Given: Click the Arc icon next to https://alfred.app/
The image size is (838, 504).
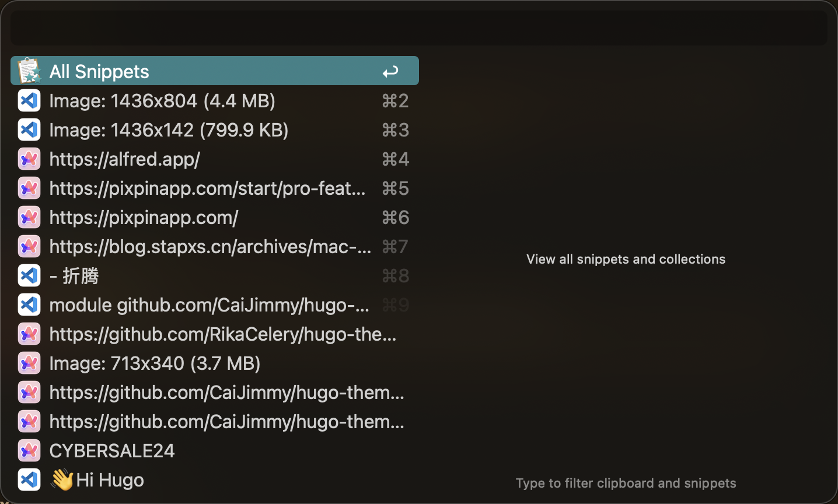Looking at the screenshot, I should click(29, 159).
